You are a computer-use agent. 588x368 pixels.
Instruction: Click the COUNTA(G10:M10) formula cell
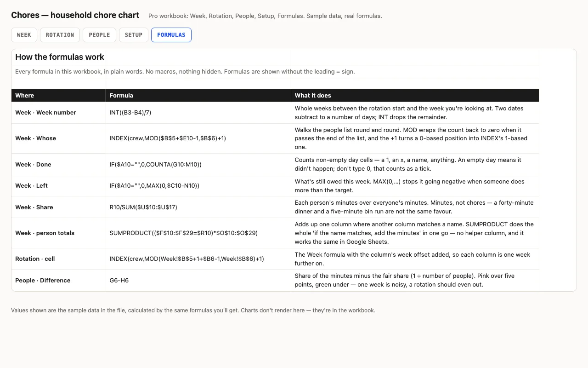click(x=198, y=164)
